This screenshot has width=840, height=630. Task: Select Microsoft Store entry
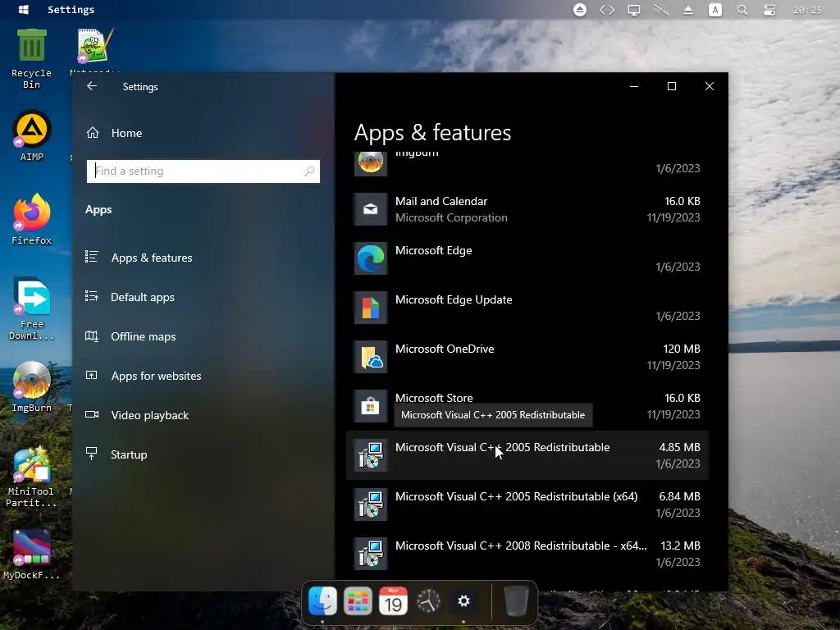click(x=527, y=406)
